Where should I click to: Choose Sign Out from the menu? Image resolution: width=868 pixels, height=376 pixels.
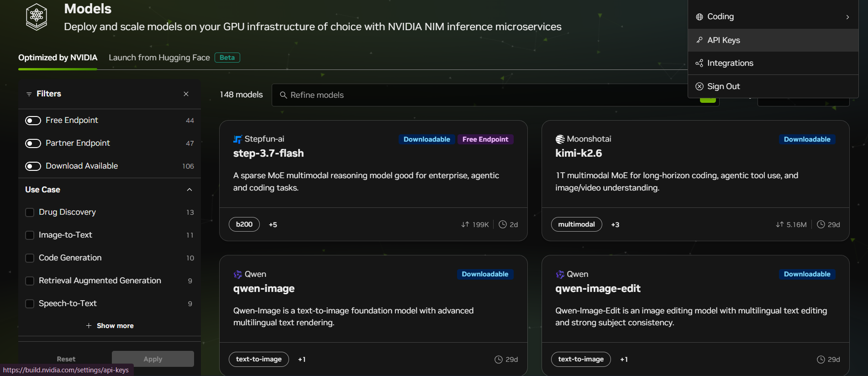(x=773, y=86)
